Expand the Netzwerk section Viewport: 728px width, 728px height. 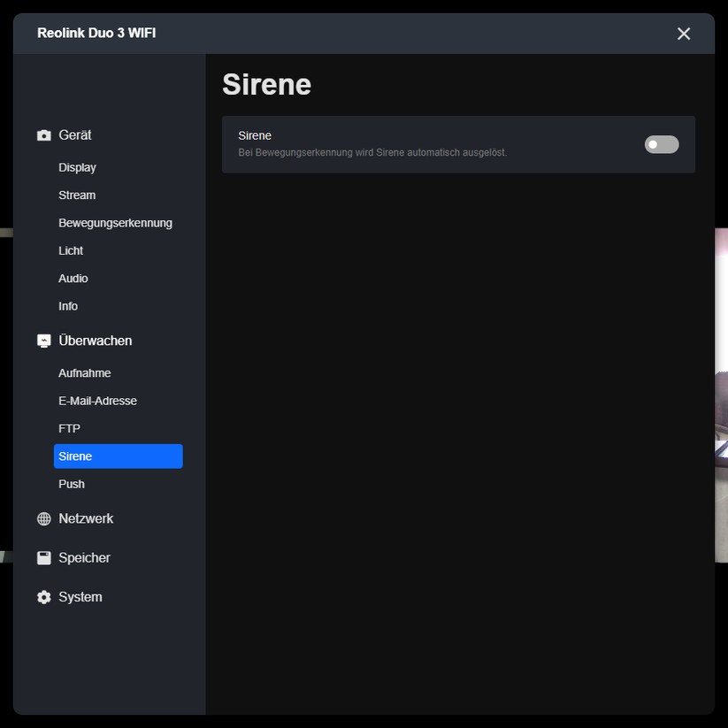point(86,519)
